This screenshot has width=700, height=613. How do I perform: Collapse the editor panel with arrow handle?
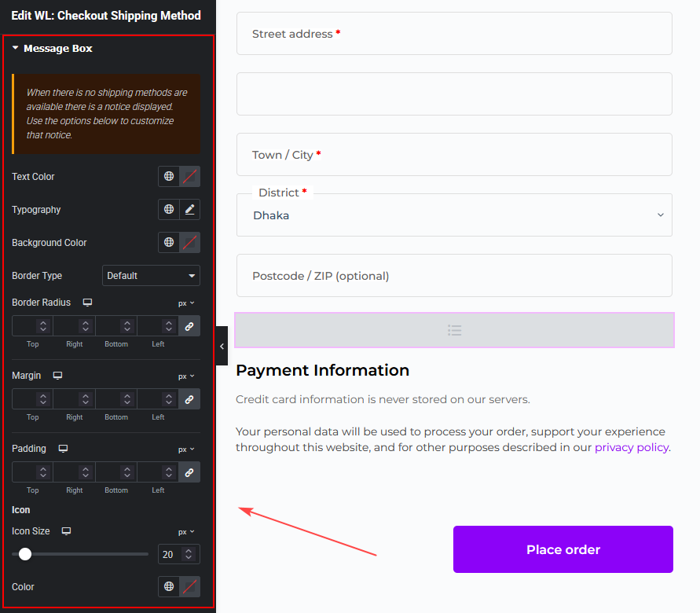222,346
